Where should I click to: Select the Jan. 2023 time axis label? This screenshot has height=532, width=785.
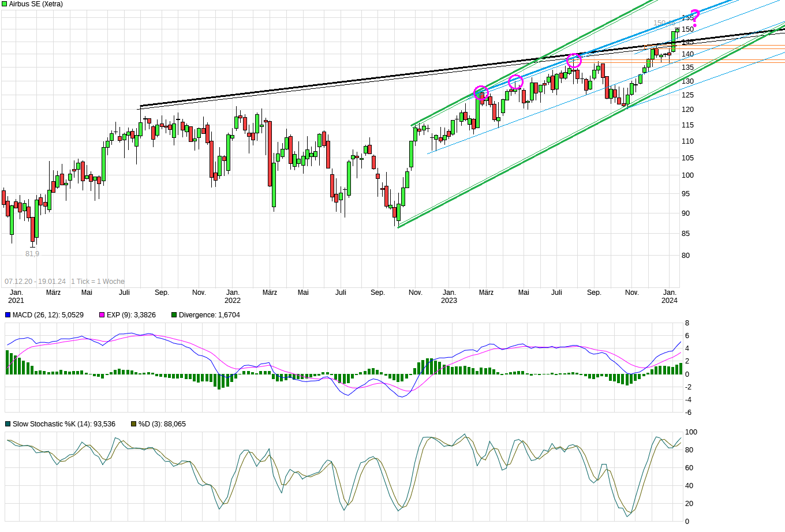449,297
